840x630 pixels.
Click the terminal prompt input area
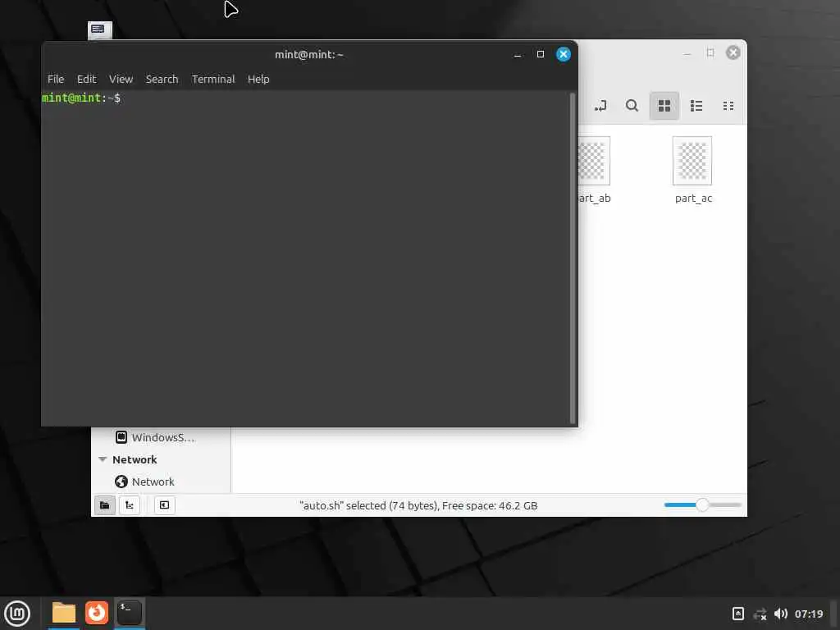coord(305,257)
